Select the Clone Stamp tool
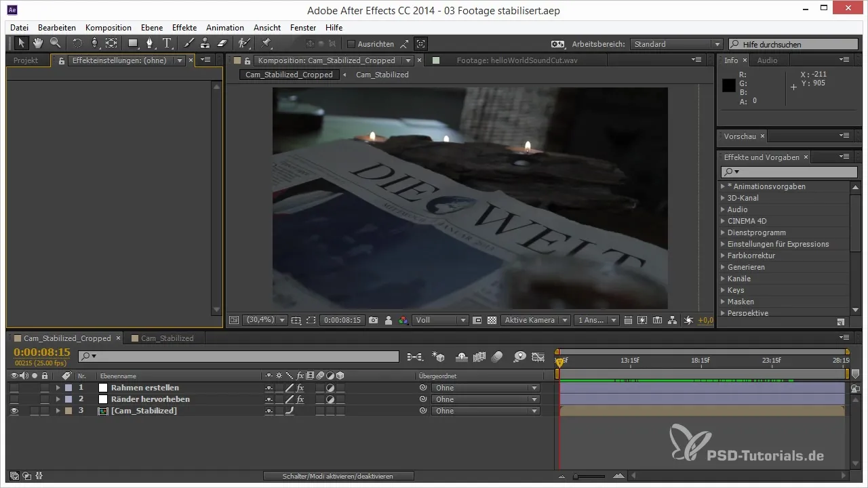Screen dimensions: 868x488 point(205,43)
